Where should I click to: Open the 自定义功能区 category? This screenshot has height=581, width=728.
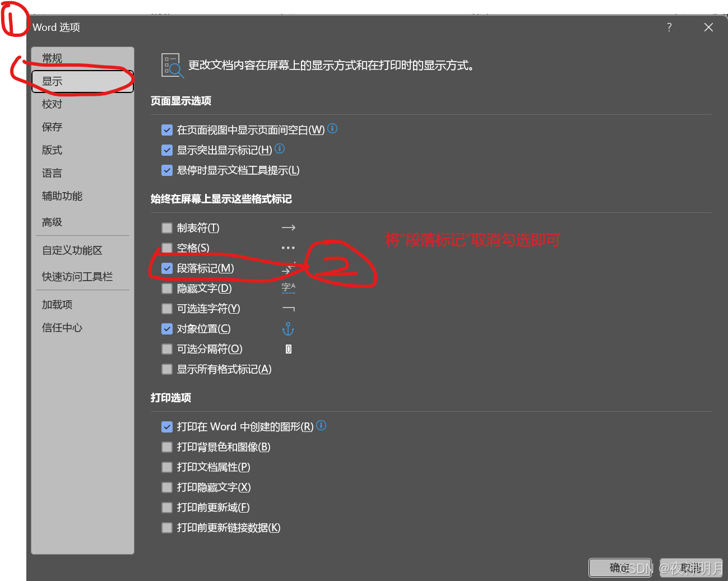click(82, 250)
